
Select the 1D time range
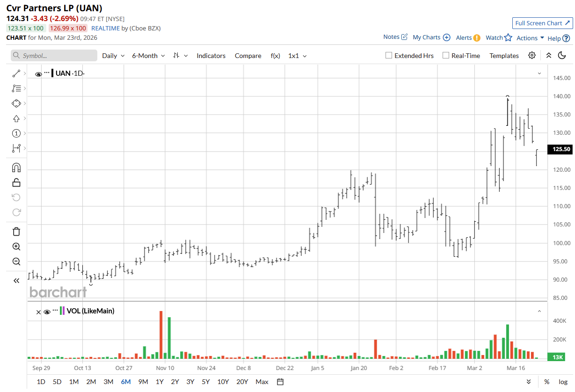tap(41, 382)
